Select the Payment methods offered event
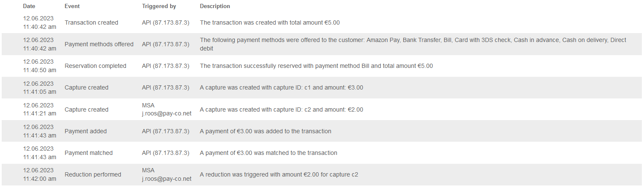Viewport: 644px width, 188px height. (x=99, y=44)
